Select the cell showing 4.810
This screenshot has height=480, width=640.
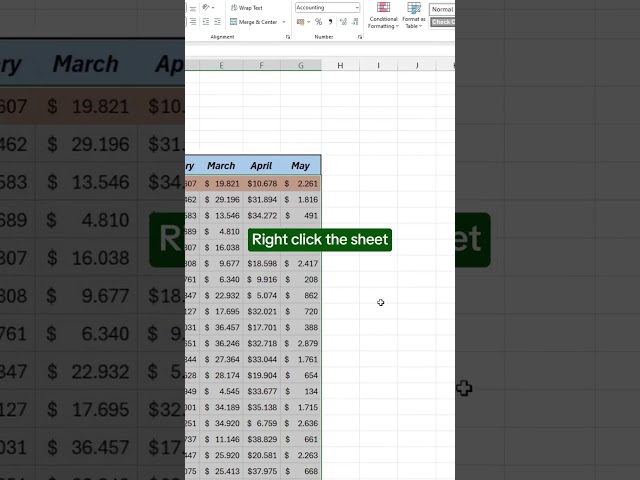221,231
